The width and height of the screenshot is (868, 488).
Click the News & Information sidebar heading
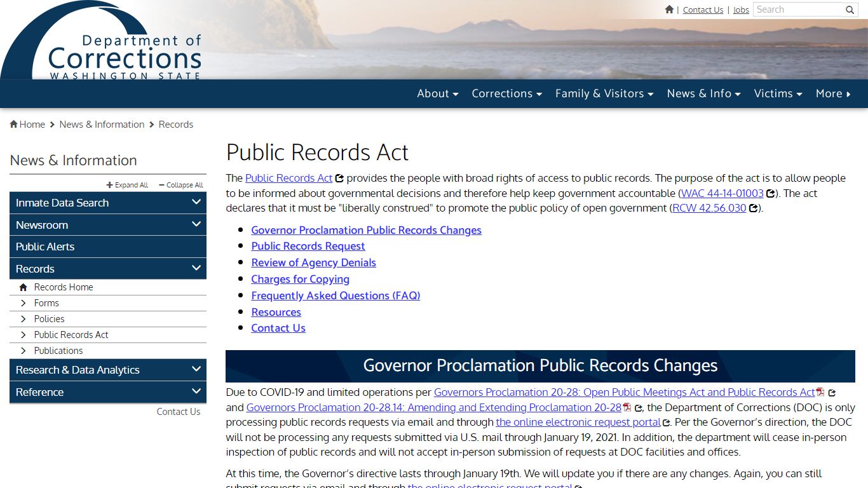(x=73, y=160)
